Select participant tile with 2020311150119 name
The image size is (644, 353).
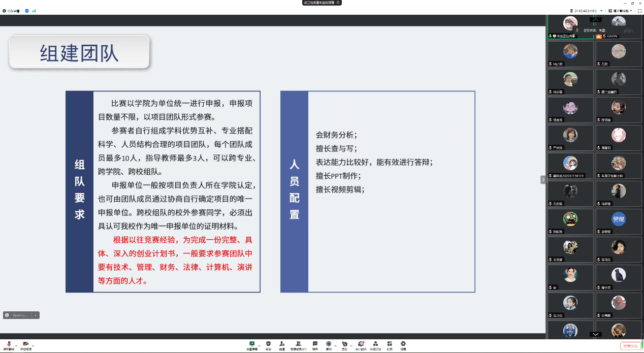pyautogui.click(x=570, y=166)
